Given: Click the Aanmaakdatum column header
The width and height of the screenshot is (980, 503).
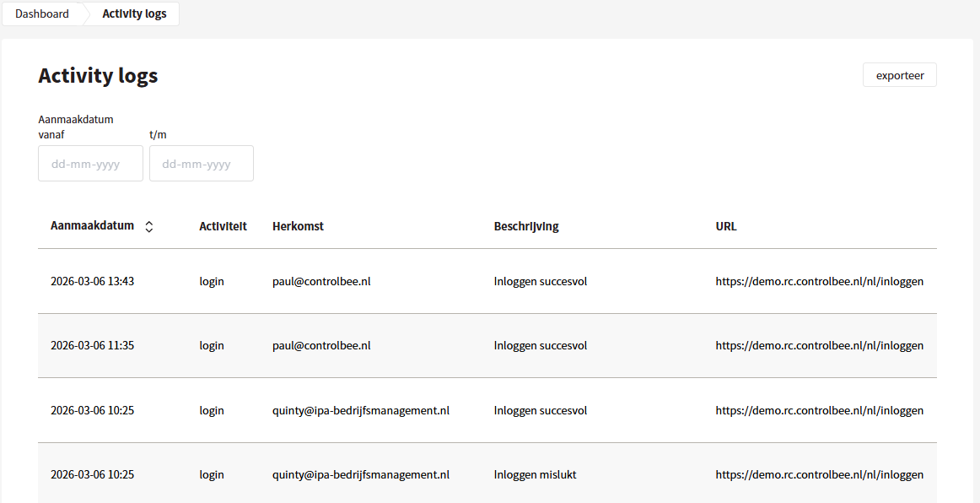Looking at the screenshot, I should click(92, 226).
